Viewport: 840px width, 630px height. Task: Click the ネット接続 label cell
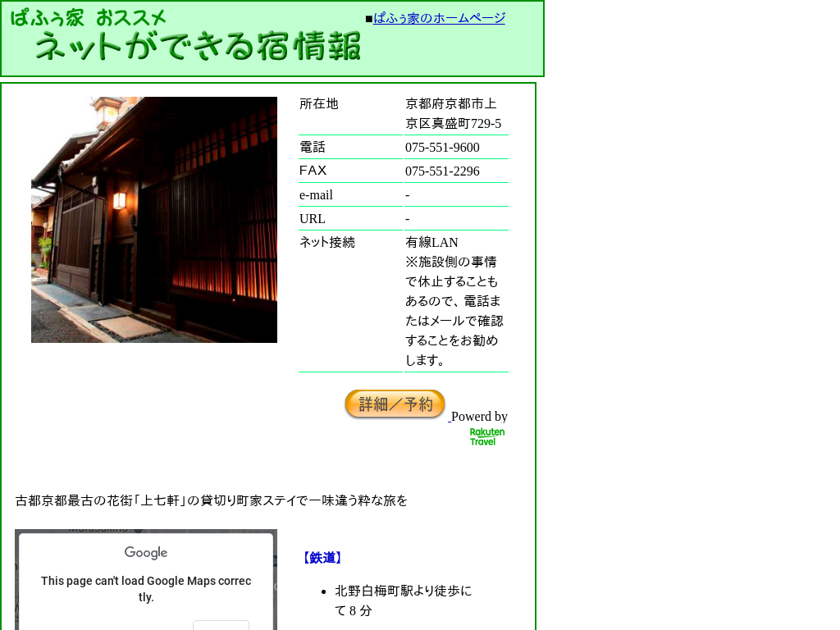(350, 301)
